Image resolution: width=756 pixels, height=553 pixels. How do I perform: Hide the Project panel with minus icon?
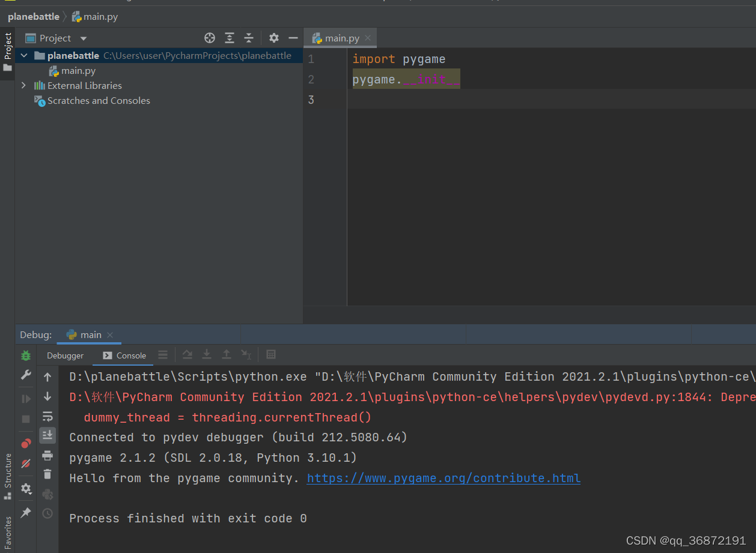(x=293, y=38)
